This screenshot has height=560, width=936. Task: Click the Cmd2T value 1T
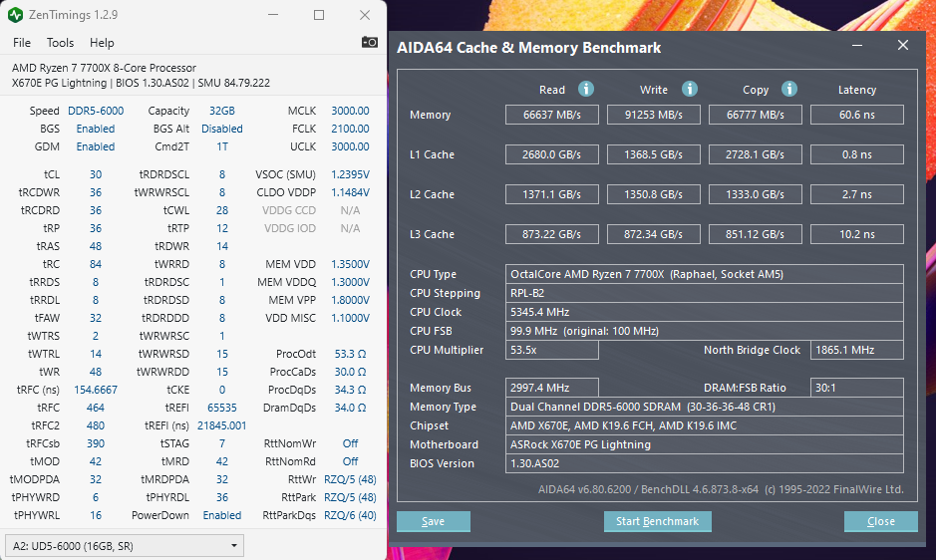coord(222,146)
